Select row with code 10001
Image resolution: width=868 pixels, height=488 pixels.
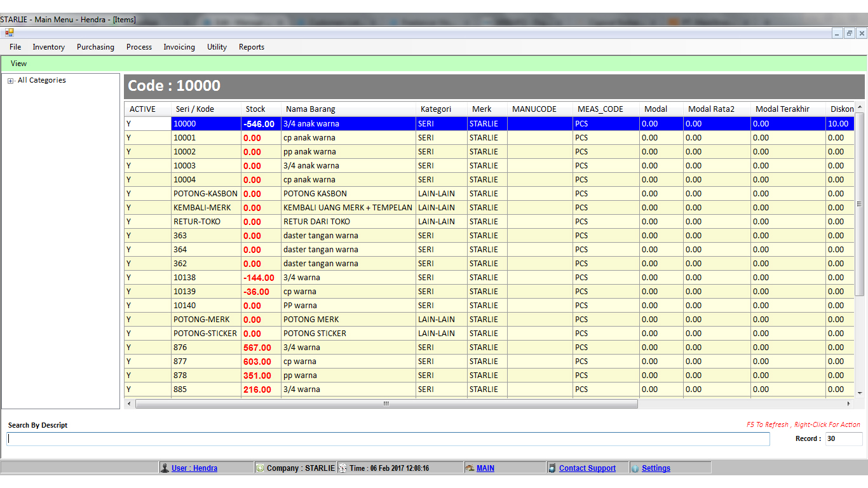pos(489,138)
